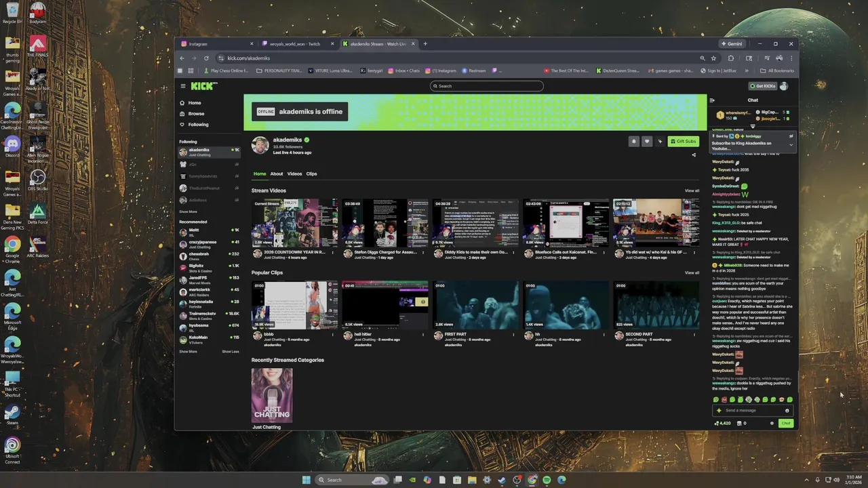Open options for 2026 COUNTDOWN video
The width and height of the screenshot is (868, 488).
pos(332,253)
